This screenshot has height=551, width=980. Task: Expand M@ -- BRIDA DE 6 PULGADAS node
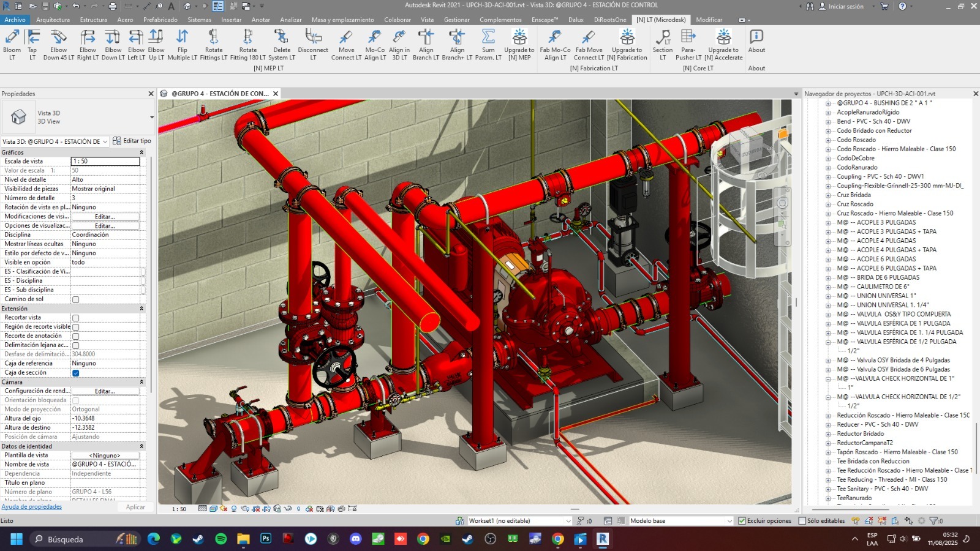[x=828, y=278]
